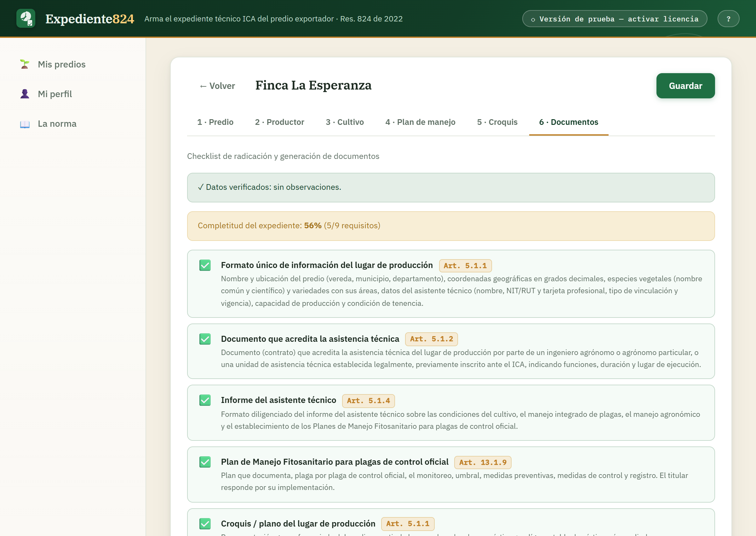Click the Datos verificados: sin observaciones banner
Image resolution: width=756 pixels, height=536 pixels.
(451, 187)
